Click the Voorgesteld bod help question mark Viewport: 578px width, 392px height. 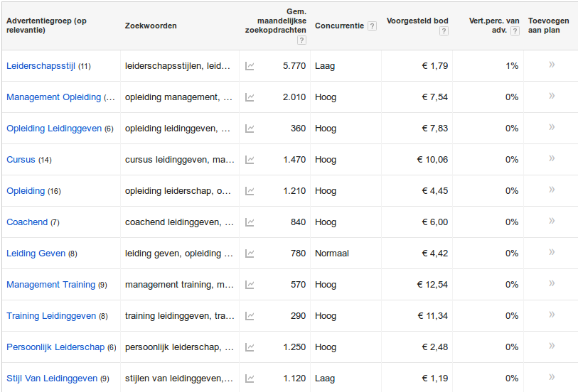tap(444, 31)
